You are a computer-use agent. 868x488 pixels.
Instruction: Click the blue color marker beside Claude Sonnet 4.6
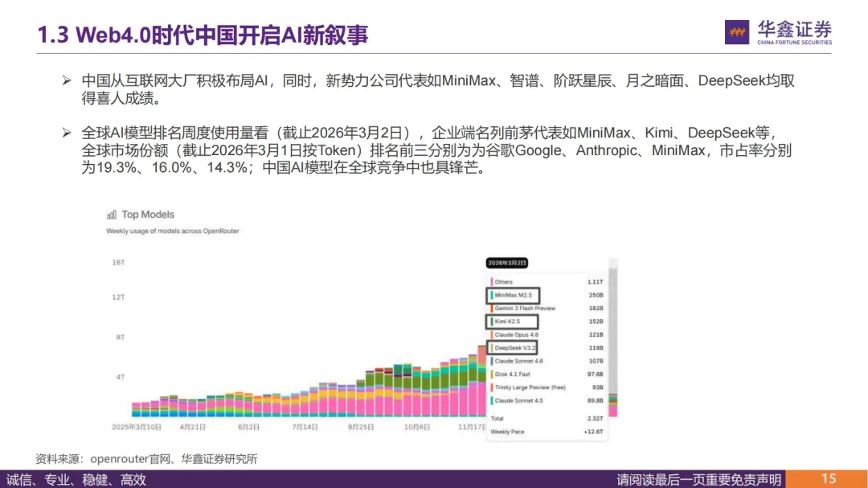point(492,361)
